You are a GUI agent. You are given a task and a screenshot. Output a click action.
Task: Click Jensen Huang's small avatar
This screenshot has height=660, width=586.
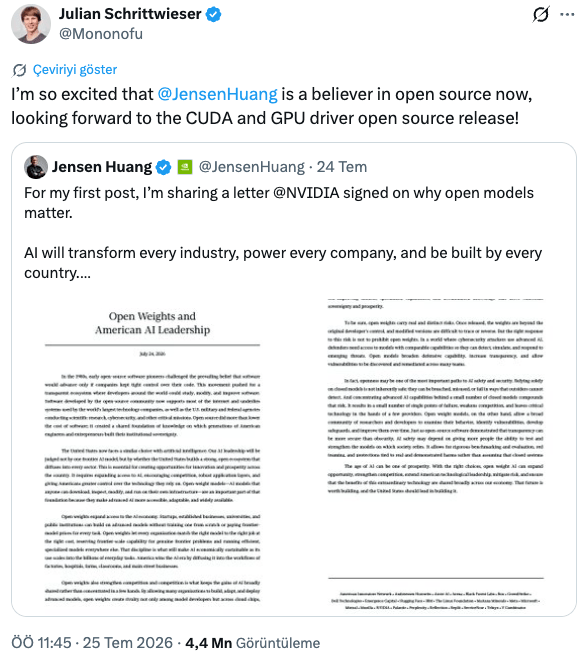(36, 167)
